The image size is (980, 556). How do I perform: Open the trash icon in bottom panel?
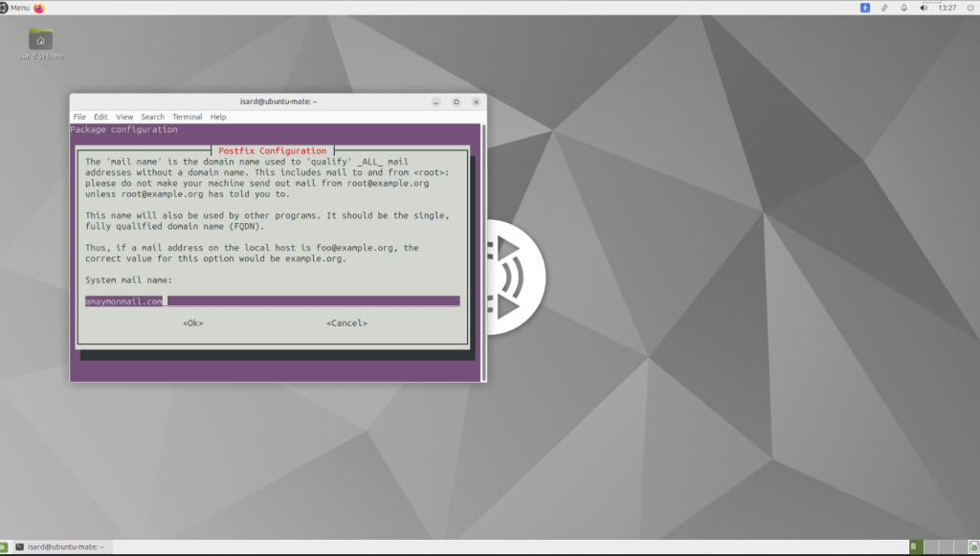pyautogui.click(x=973, y=547)
